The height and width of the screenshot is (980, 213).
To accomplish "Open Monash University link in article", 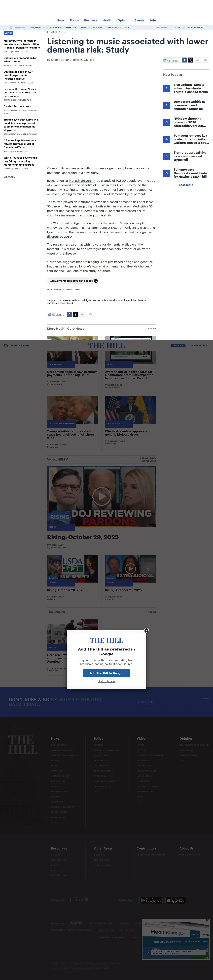I will (82, 181).
